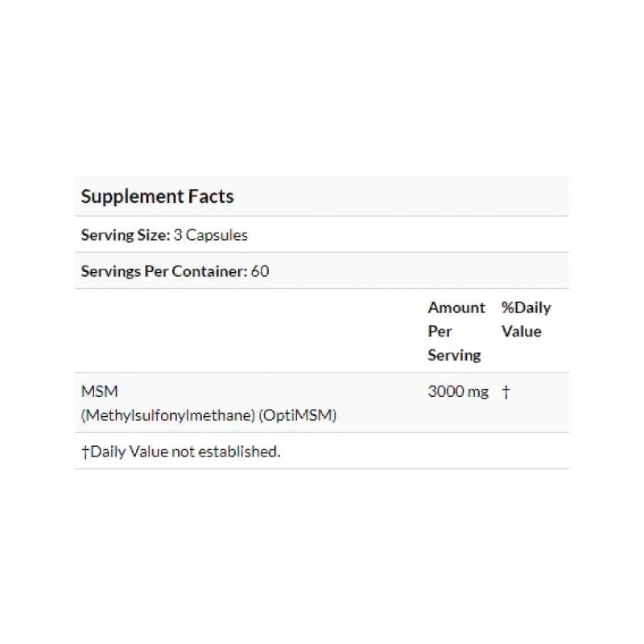
Task: Click the "Servings Per Container:" label
Action: point(163,271)
